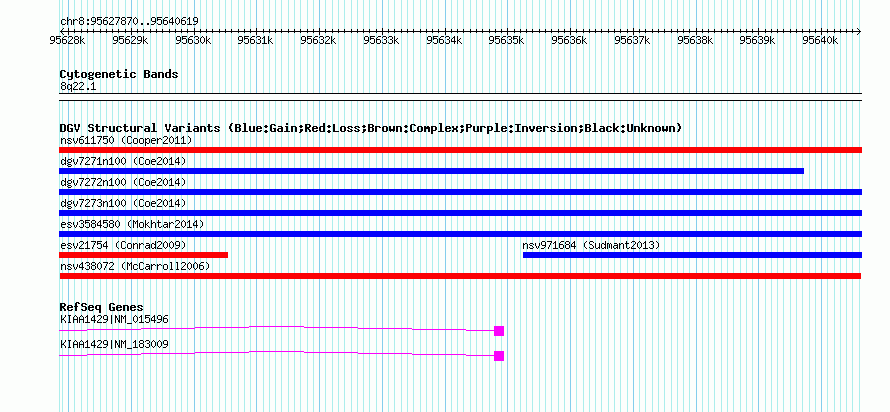Screen dimensions: 890x412
Task: Click the RefSeq Genes track title
Action: (x=102, y=308)
